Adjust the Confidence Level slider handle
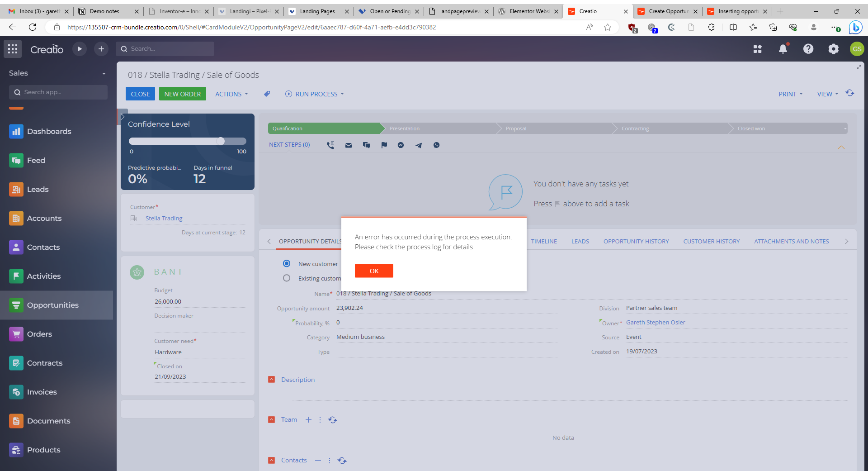868x471 pixels. pyautogui.click(x=221, y=141)
